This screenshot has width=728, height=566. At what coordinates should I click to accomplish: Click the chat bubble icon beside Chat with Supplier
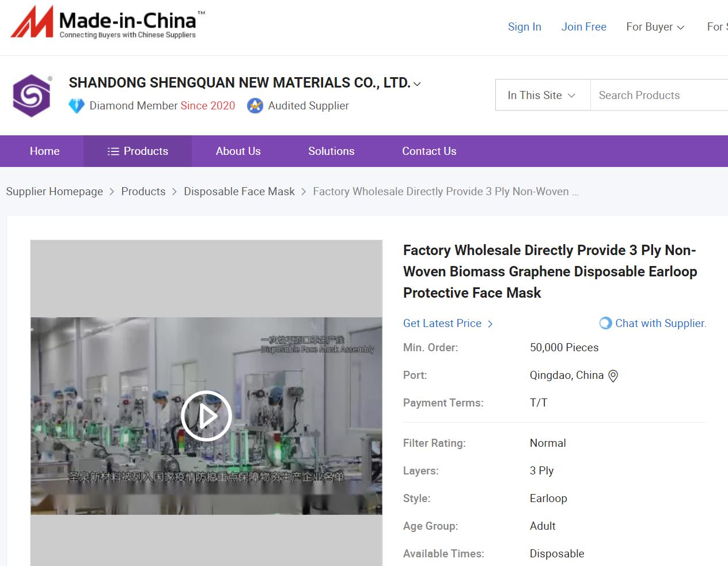(605, 323)
